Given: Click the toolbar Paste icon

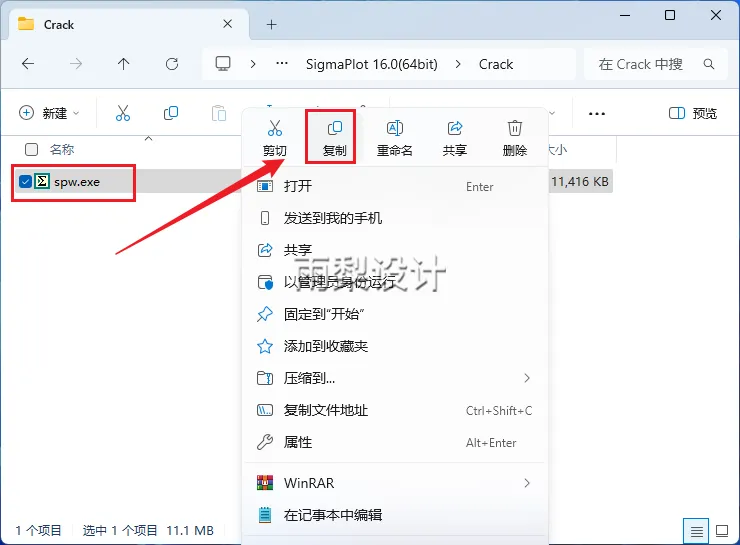Looking at the screenshot, I should pyautogui.click(x=219, y=113).
